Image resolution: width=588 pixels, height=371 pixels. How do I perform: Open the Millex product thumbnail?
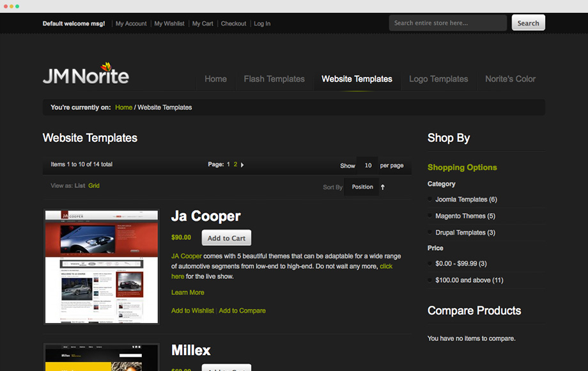pos(102,357)
